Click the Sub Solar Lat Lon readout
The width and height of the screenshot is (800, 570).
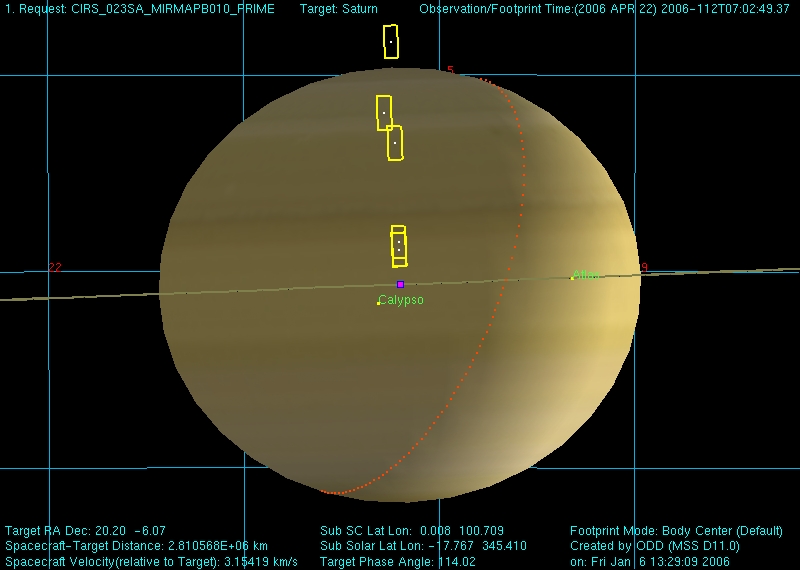pyautogui.click(x=415, y=546)
